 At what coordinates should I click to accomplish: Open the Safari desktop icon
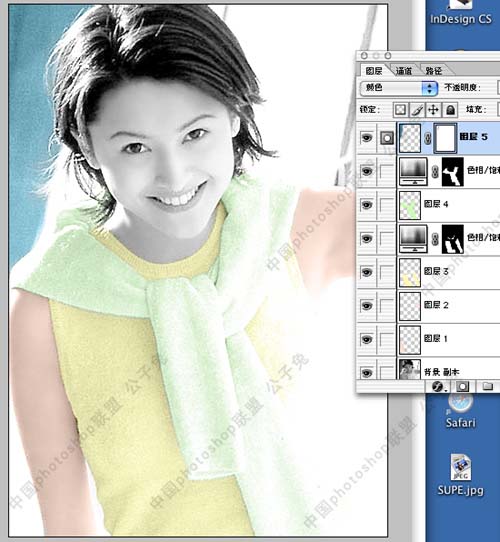click(460, 410)
